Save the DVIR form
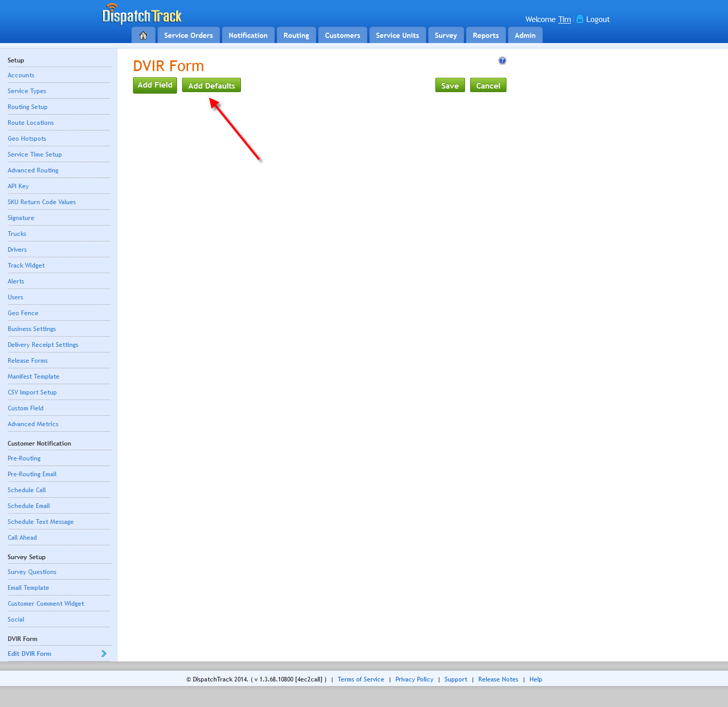 point(450,85)
